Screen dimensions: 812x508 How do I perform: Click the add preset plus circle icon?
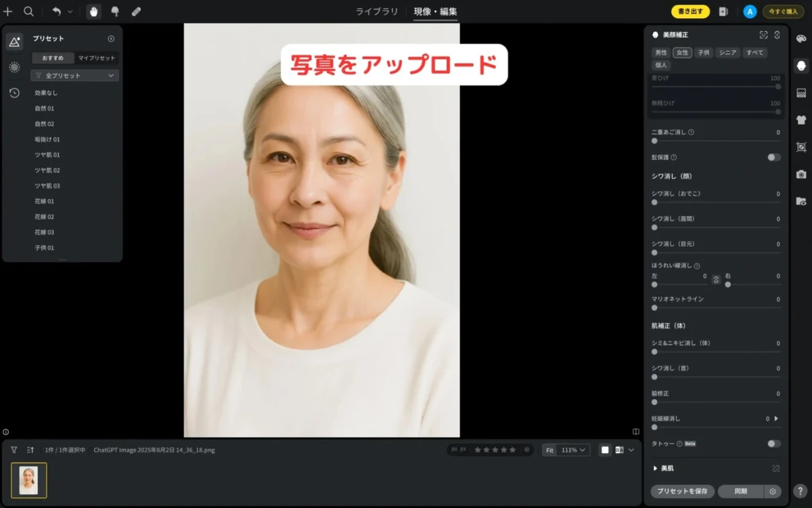(x=112, y=39)
